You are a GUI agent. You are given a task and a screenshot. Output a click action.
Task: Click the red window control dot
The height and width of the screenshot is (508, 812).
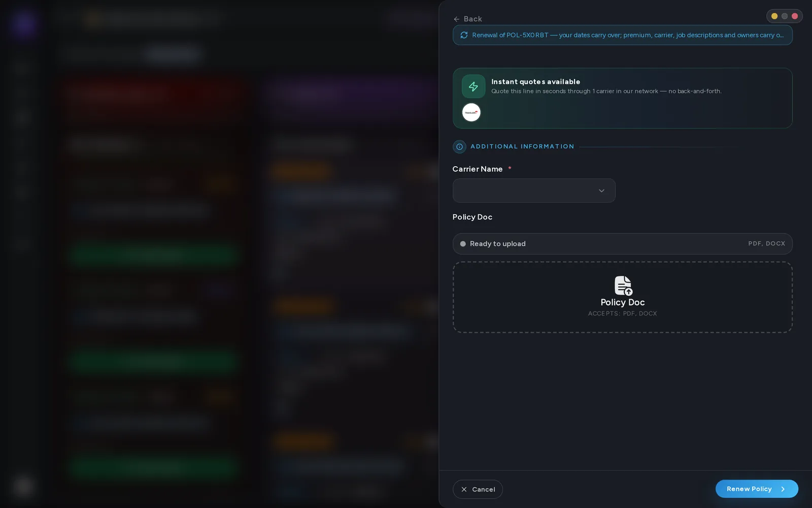(x=795, y=16)
